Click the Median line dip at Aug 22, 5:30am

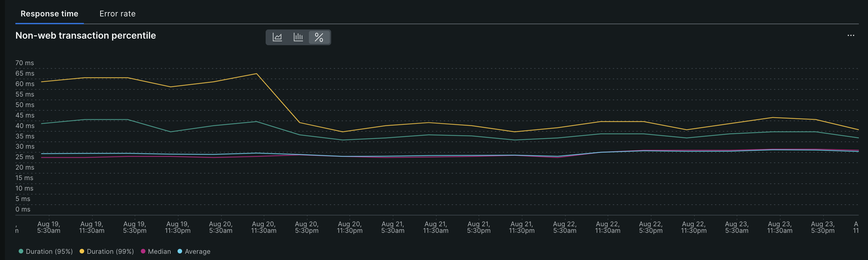tap(558, 157)
